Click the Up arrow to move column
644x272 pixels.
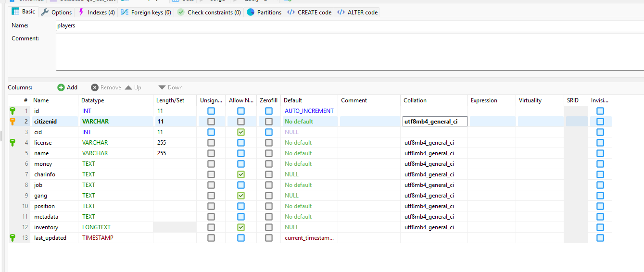coord(128,87)
